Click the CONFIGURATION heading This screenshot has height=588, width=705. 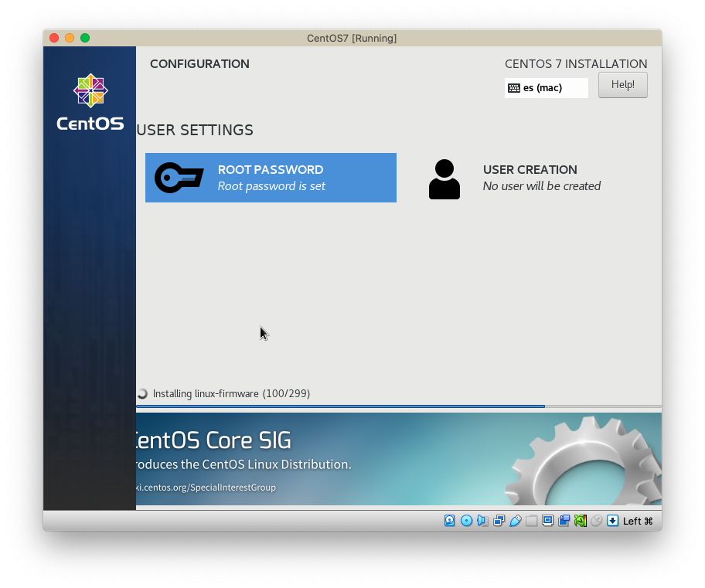tap(199, 64)
